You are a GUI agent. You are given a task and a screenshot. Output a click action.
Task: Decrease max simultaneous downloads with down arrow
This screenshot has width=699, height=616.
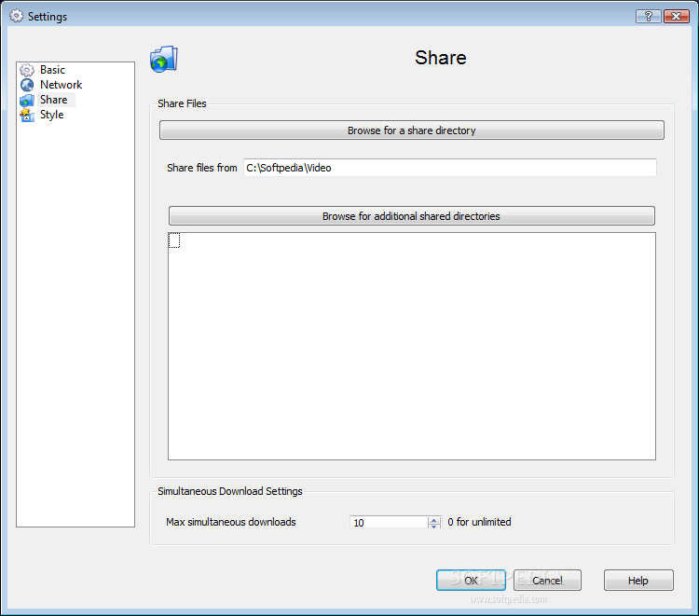434,526
